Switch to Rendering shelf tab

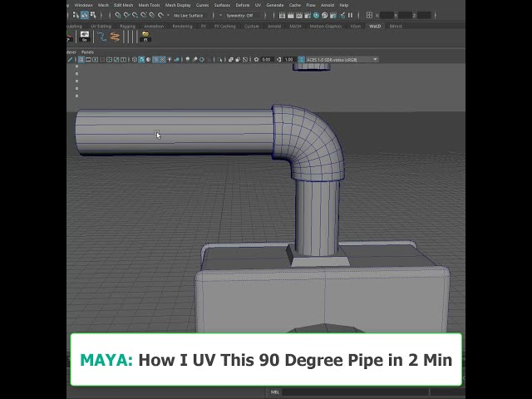[x=182, y=26]
